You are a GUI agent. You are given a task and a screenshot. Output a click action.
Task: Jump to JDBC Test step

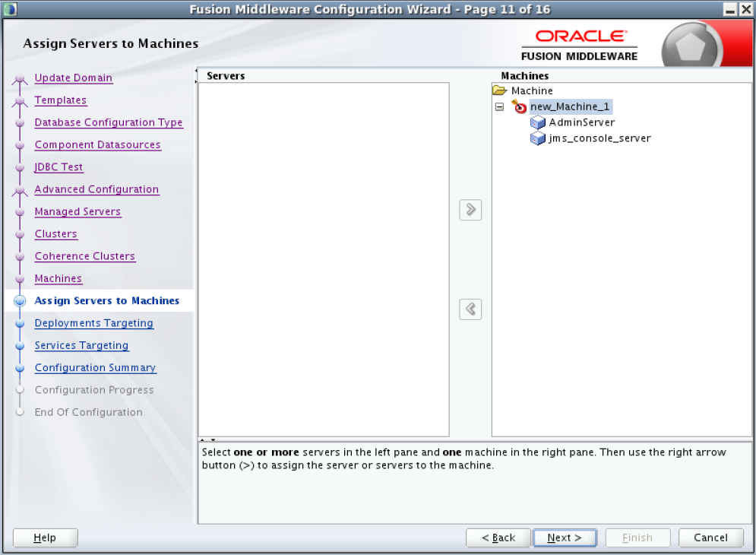59,167
